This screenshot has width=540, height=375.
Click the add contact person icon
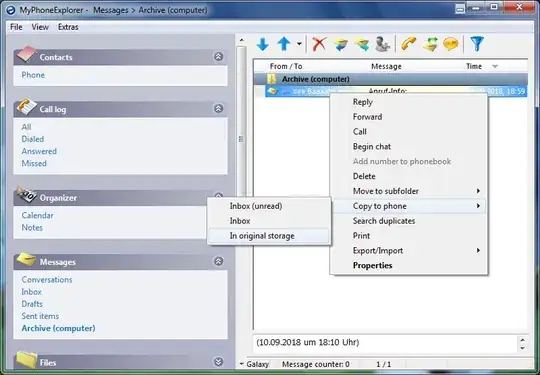click(382, 44)
